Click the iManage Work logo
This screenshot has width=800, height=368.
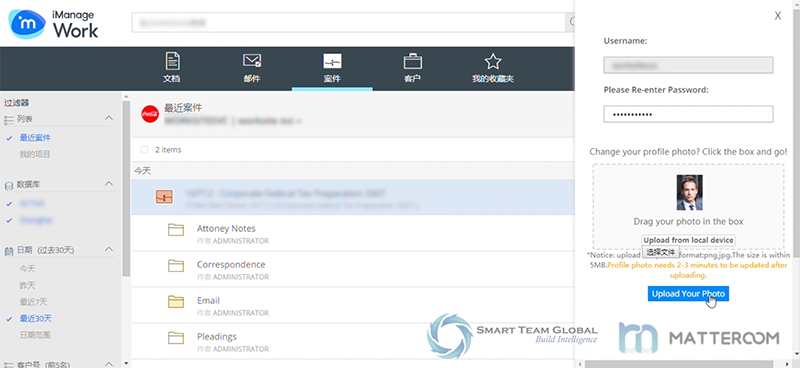tap(54, 23)
